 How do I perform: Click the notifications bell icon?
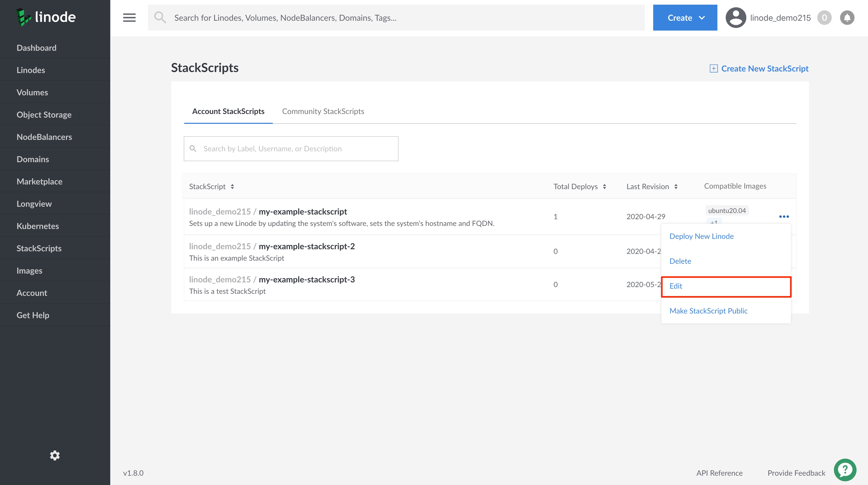point(847,17)
